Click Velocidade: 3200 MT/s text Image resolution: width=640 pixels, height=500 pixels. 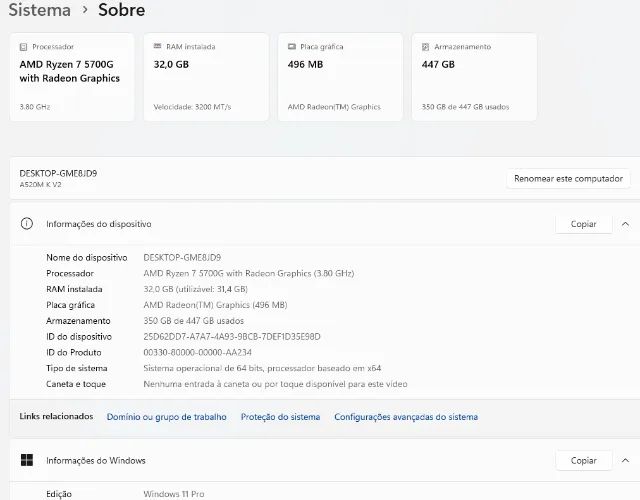click(192, 107)
